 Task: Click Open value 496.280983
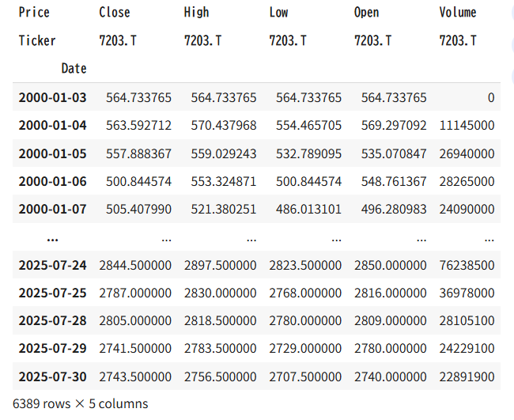[x=394, y=209]
